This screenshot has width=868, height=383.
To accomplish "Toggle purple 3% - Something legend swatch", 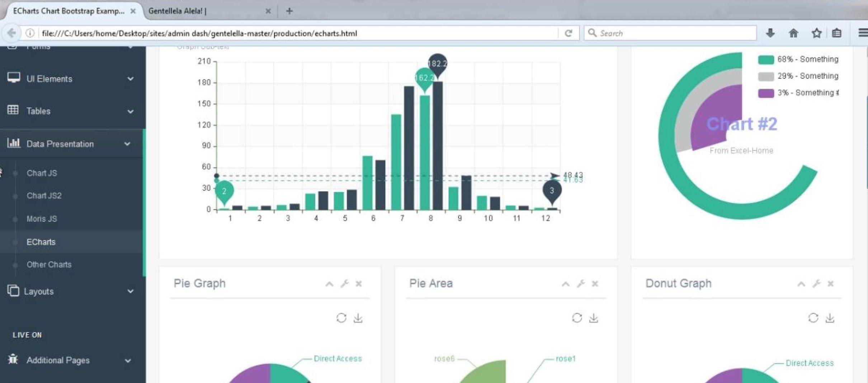I will (766, 93).
